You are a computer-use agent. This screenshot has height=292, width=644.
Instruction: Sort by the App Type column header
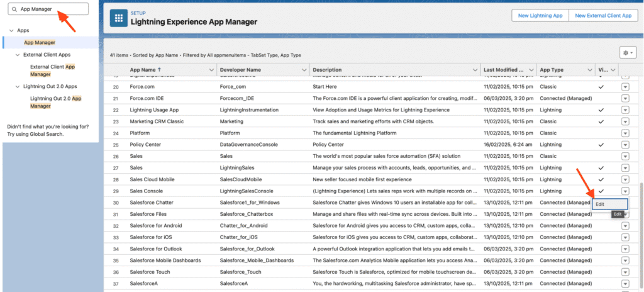coord(552,70)
